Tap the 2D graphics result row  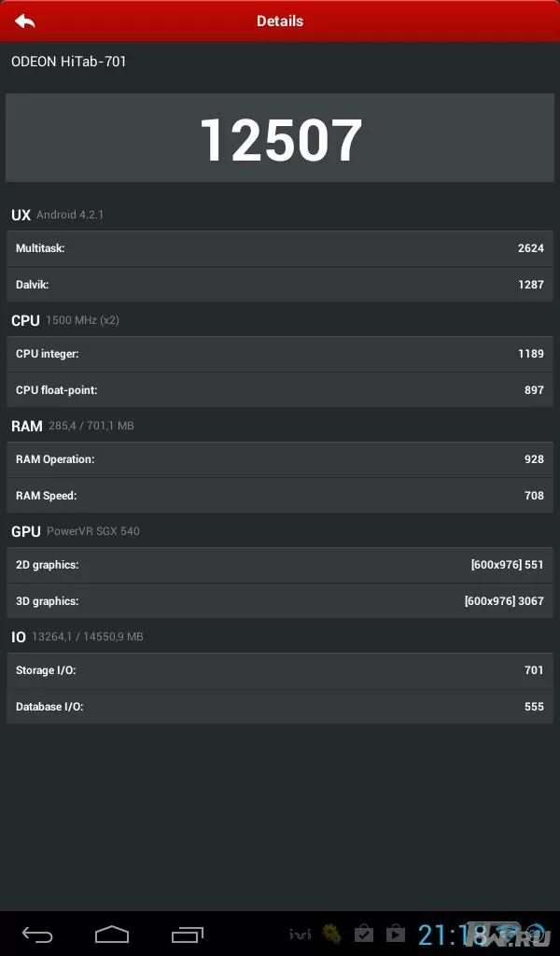point(280,565)
